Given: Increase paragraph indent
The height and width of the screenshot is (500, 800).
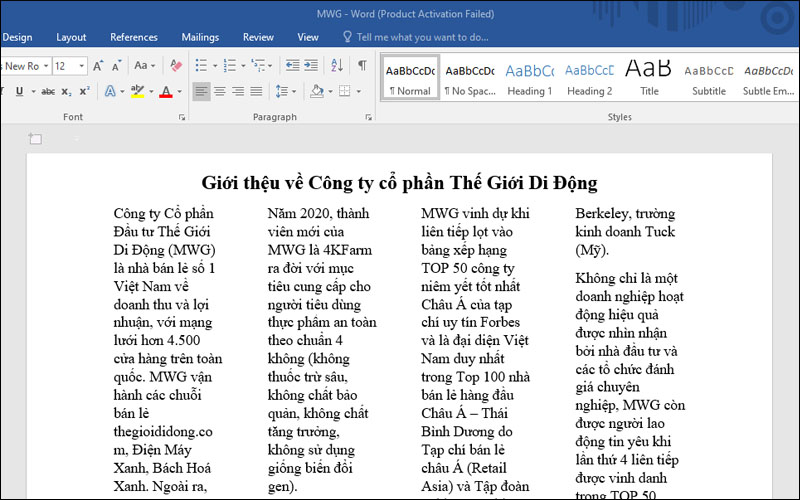Looking at the screenshot, I should [311, 65].
